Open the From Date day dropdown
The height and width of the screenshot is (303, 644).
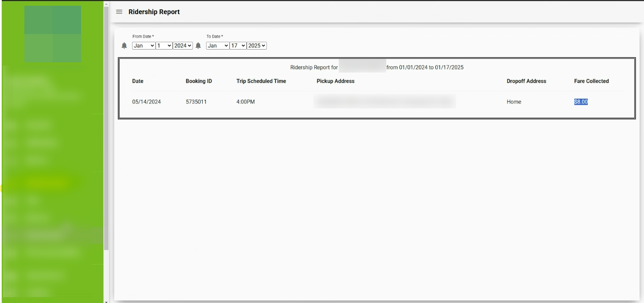pos(164,46)
